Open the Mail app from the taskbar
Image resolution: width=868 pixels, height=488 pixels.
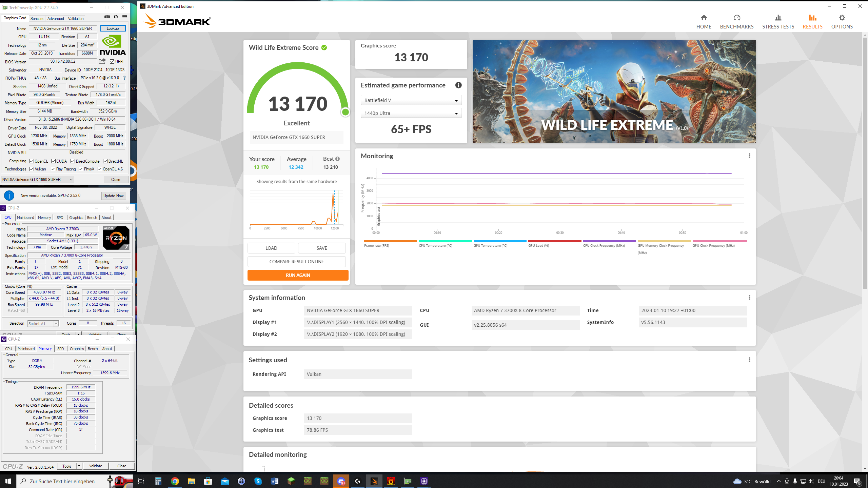pyautogui.click(x=225, y=481)
